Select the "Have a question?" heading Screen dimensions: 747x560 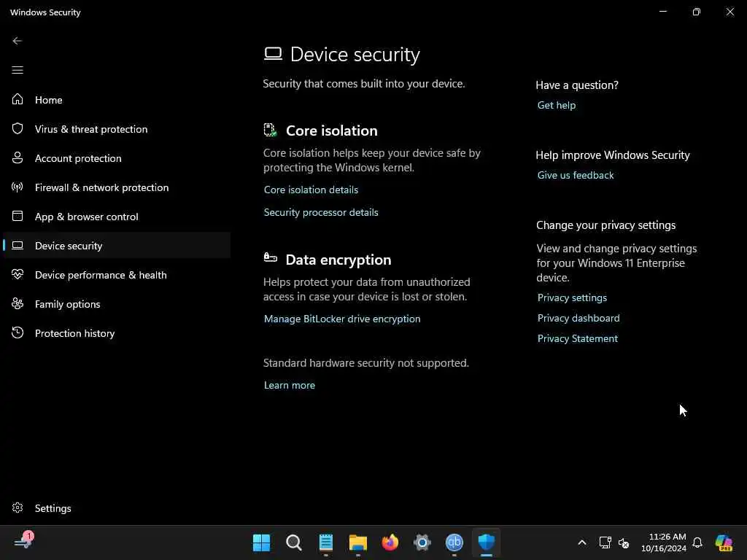577,85
